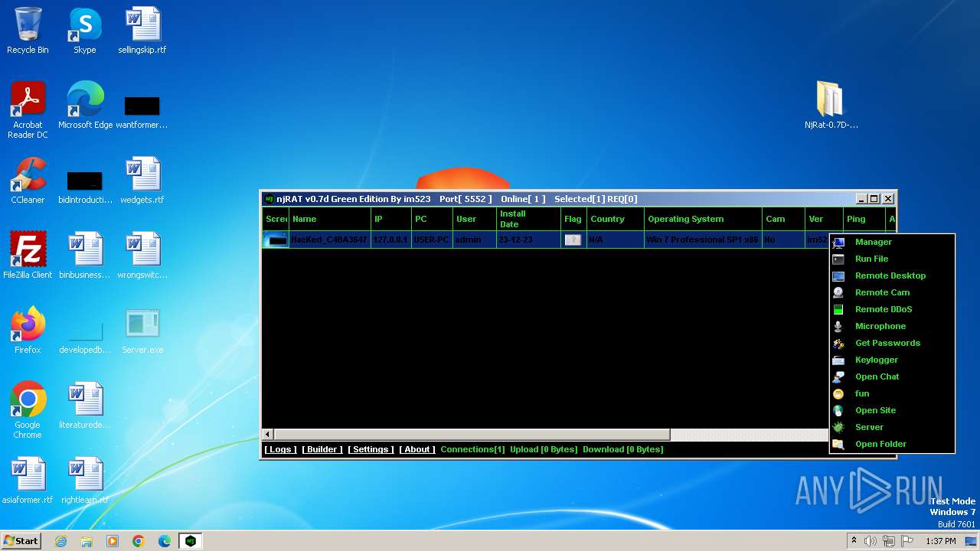Select Open Site menu entry
Image resolution: width=980 pixels, height=551 pixels.
click(893, 410)
